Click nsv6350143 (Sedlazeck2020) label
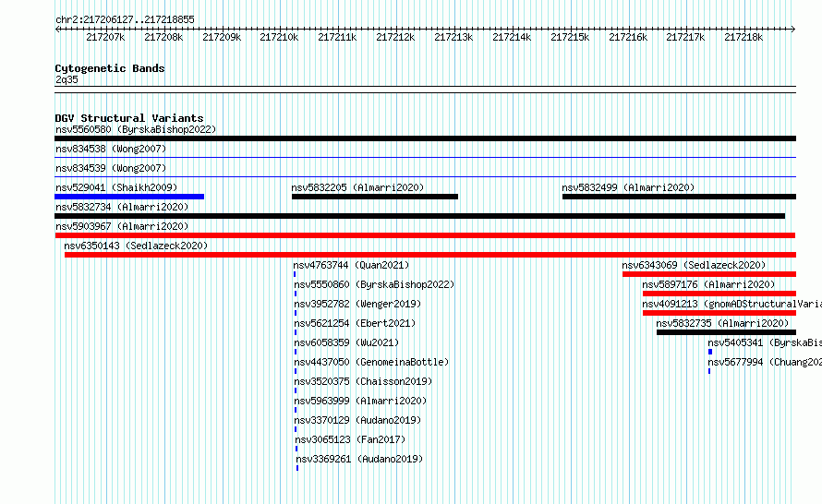Viewport: 822px width, 504px height. (136, 246)
